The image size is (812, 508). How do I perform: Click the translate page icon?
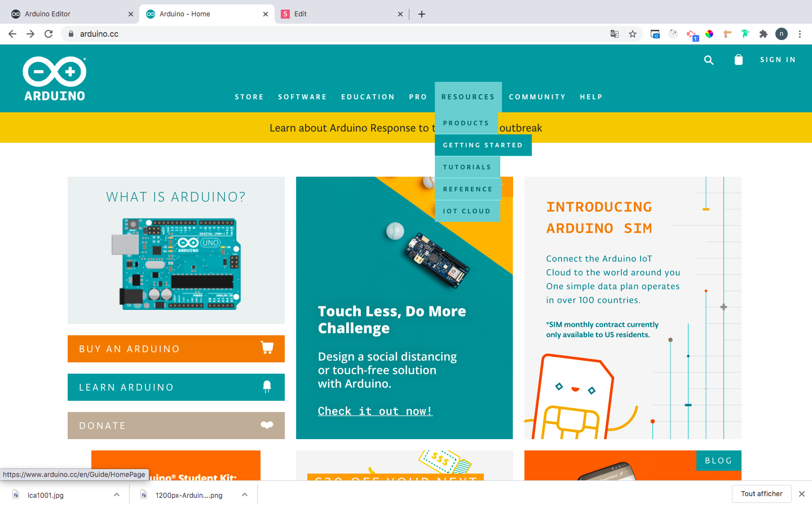(615, 34)
